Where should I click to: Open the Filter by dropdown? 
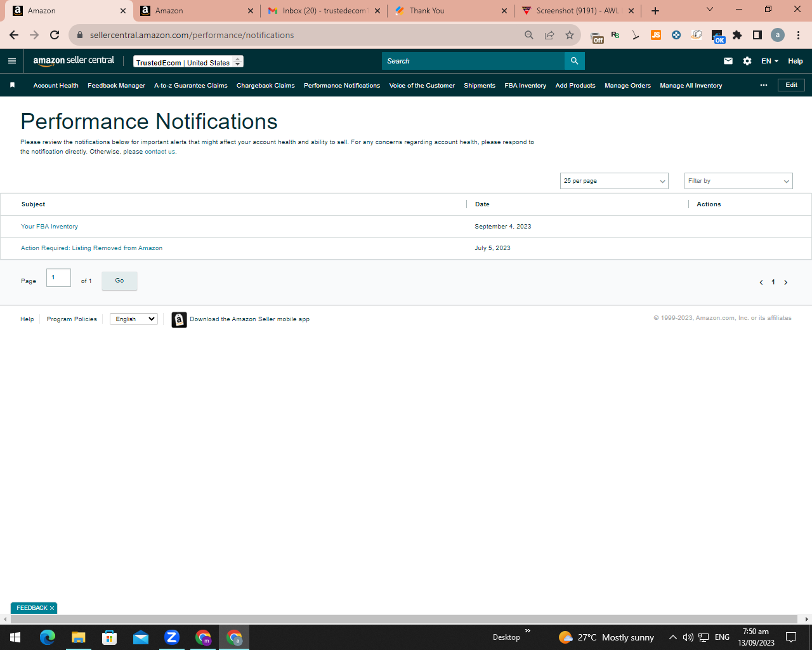pyautogui.click(x=738, y=181)
